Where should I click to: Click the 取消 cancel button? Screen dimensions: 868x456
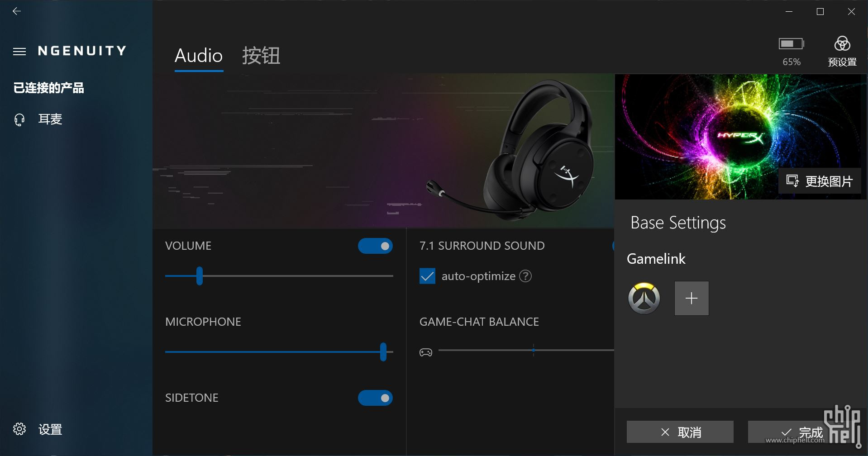[680, 432]
